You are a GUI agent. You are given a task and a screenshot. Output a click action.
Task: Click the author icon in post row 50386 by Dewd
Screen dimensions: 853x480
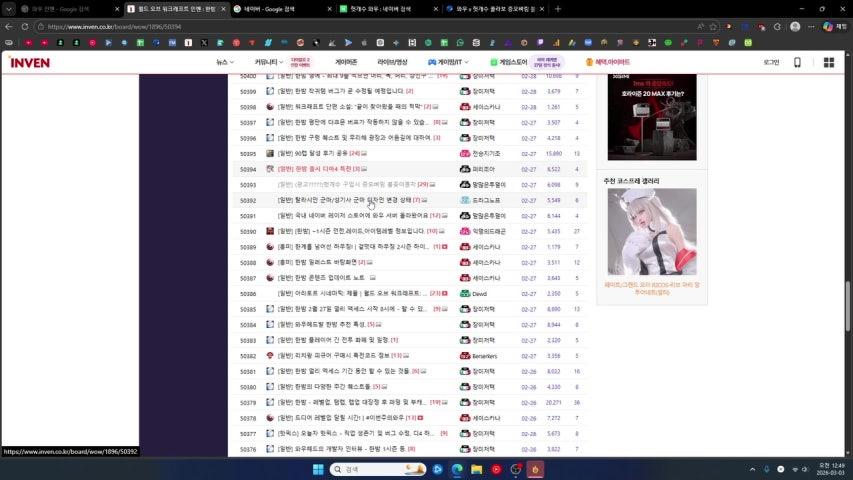465,293
